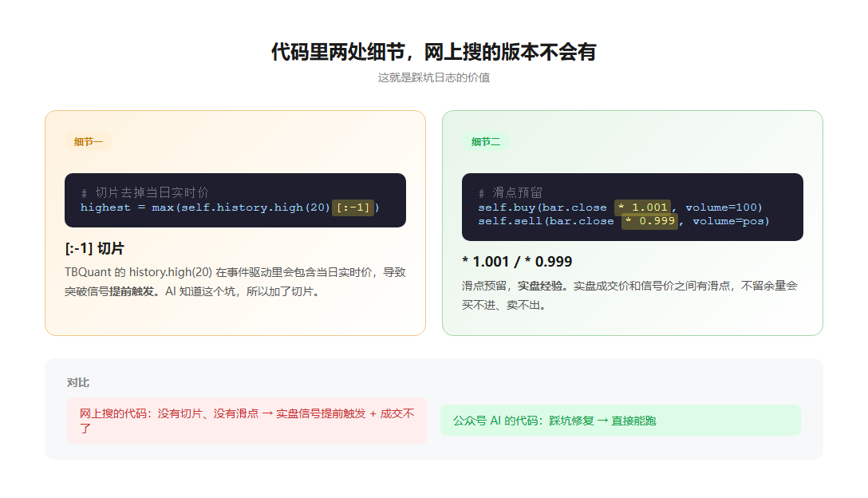Image resolution: width=868 pixels, height=498 pixels.
Task: Click the TBQuant history.high(20) description paragraph
Action: click(235, 282)
